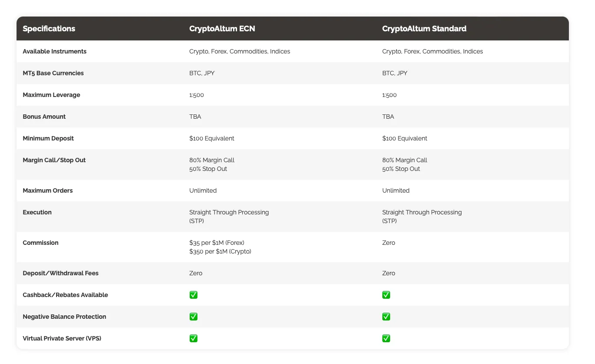Image resolution: width=595 pixels, height=364 pixels.
Task: Click ECN Virtual Private Server checkmark
Action: (x=194, y=338)
